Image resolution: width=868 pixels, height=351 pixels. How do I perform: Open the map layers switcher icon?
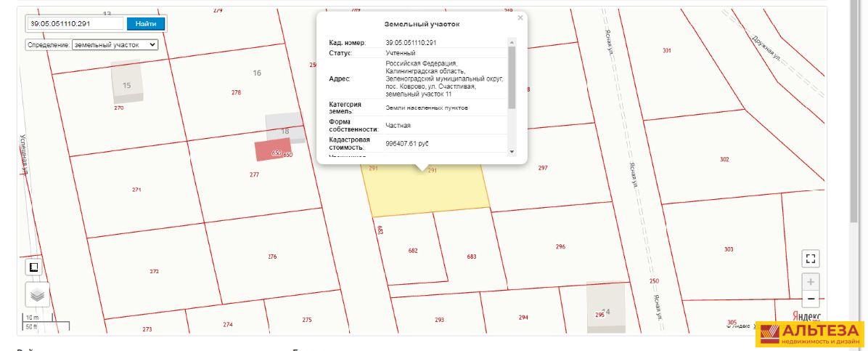pyautogui.click(x=37, y=295)
